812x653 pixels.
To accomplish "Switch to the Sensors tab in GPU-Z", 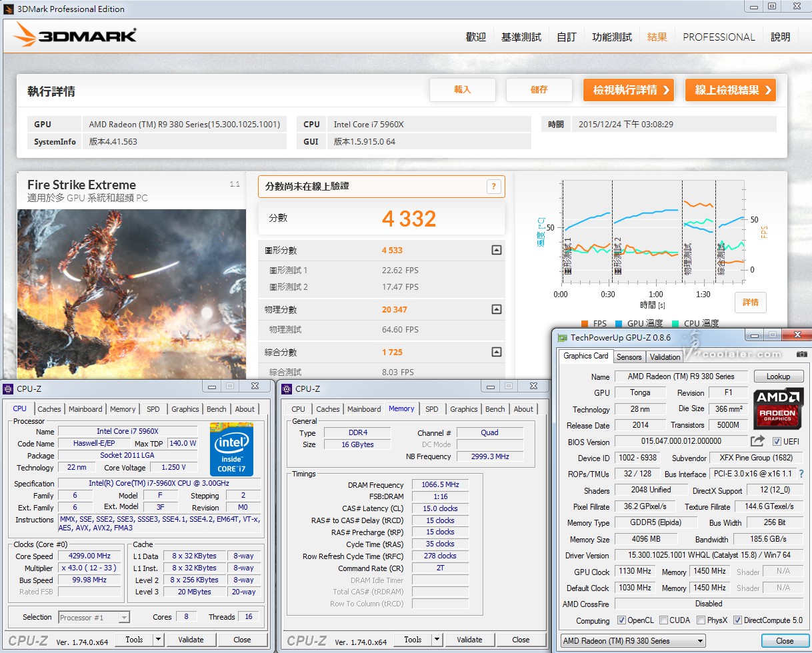I will (629, 356).
